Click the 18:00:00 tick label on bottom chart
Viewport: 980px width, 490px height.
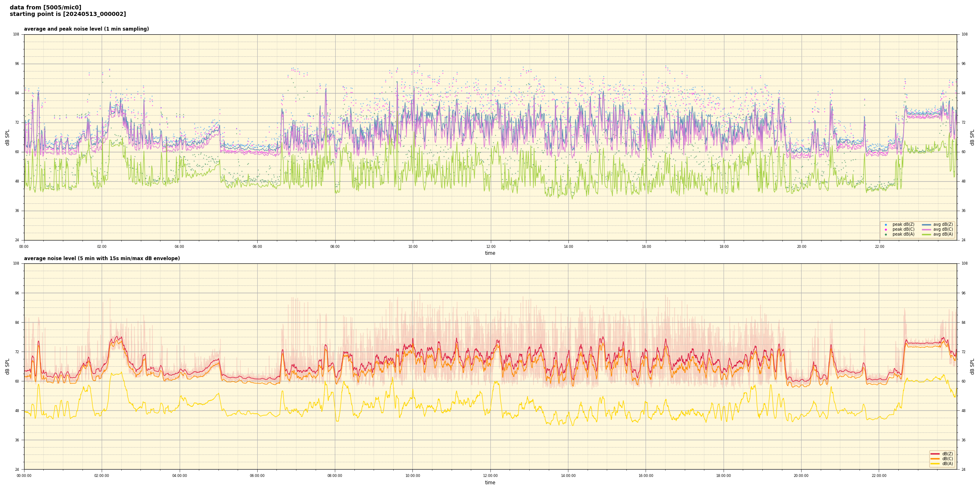(724, 476)
